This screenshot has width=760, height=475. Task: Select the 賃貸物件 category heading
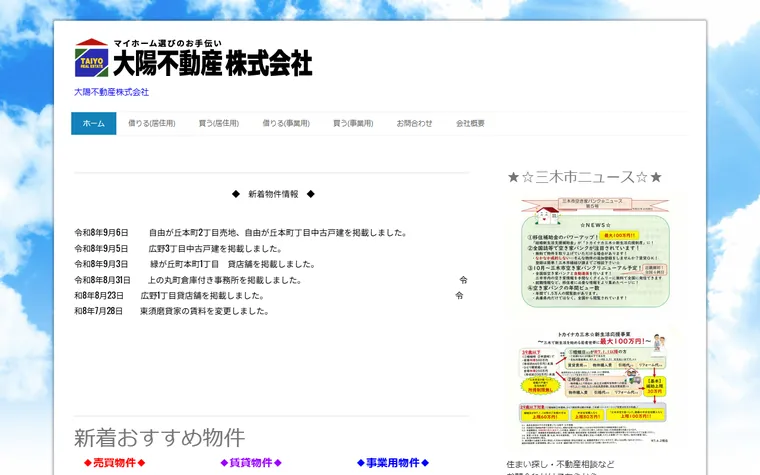pyautogui.click(x=251, y=463)
